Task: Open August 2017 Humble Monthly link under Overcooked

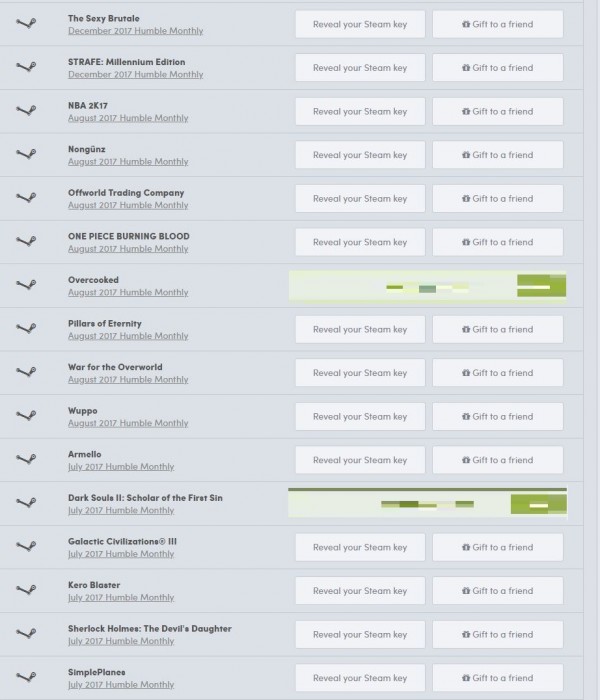Action: [128, 292]
